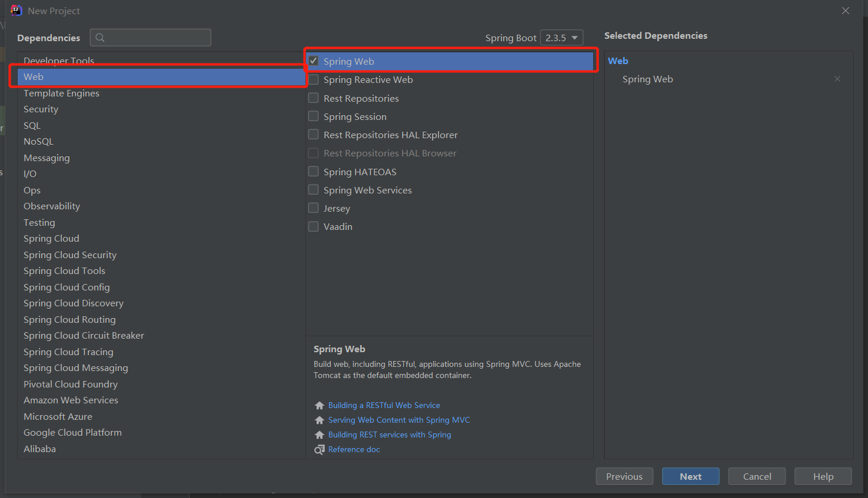This screenshot has width=868, height=498.
Task: Open Serving Web Content with Spring MVC
Action: [399, 420]
